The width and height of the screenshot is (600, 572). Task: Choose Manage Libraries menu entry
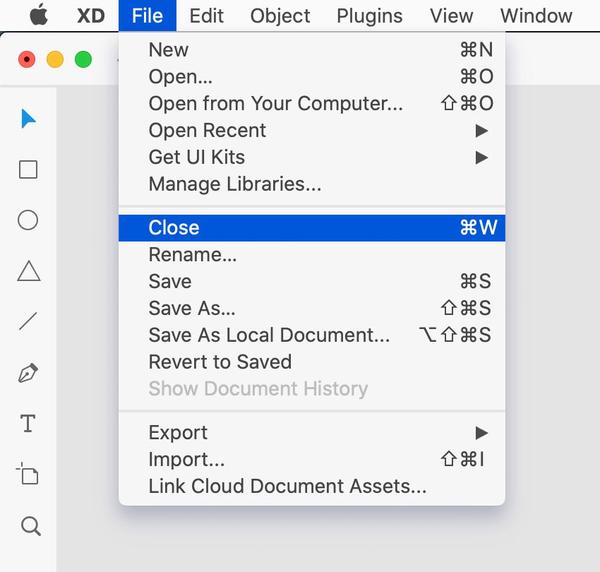pos(235,184)
